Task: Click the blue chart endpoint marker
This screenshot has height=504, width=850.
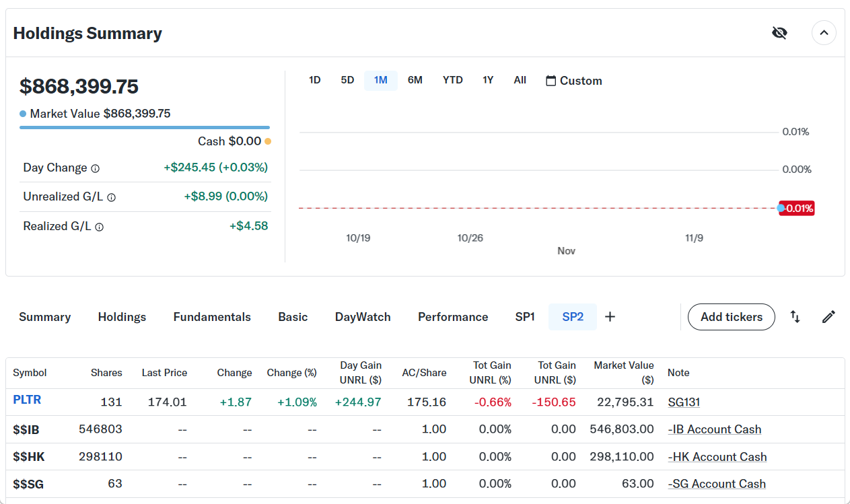Action: 781,208
